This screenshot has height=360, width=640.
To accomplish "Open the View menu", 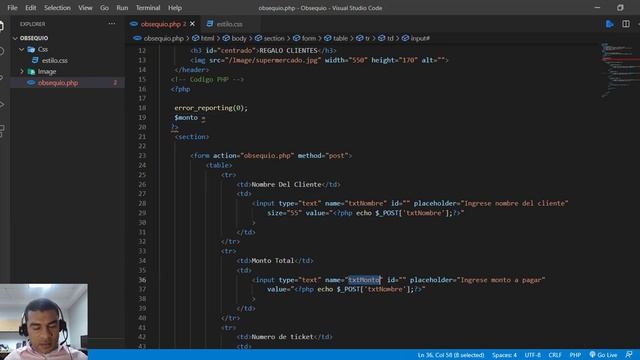I will (x=85, y=8).
